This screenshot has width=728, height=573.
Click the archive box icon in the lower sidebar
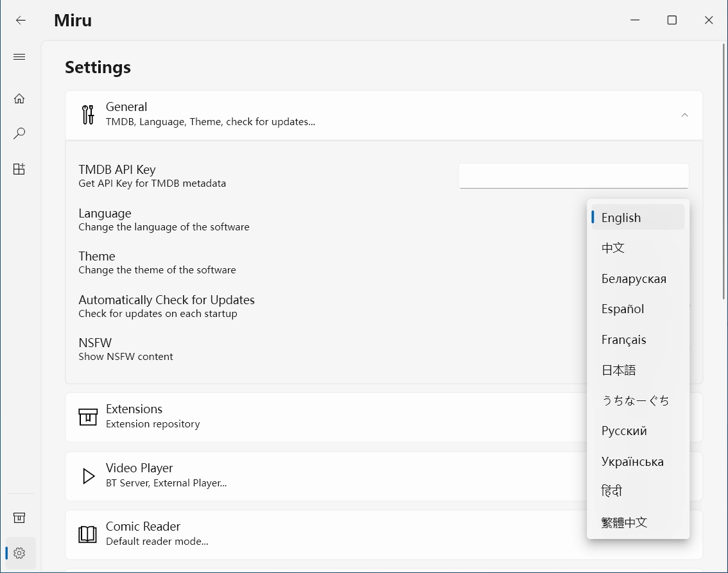19,517
